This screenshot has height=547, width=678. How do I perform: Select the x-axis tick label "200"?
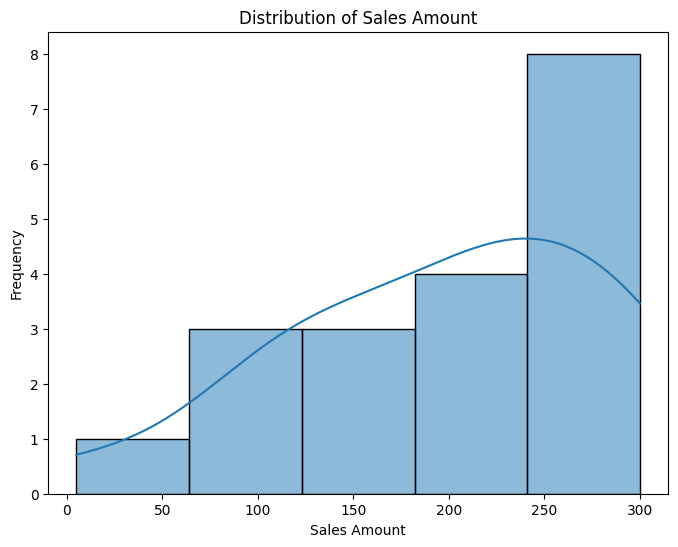click(449, 510)
